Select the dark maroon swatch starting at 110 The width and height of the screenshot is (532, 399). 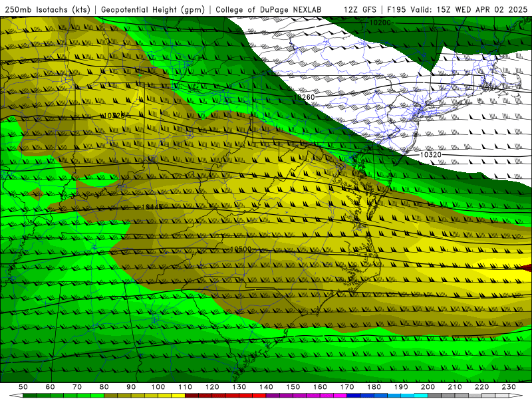pyautogui.click(x=192, y=396)
